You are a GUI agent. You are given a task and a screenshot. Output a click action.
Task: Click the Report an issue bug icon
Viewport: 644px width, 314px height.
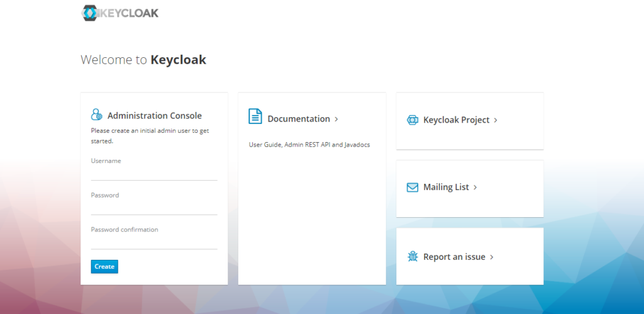413,257
